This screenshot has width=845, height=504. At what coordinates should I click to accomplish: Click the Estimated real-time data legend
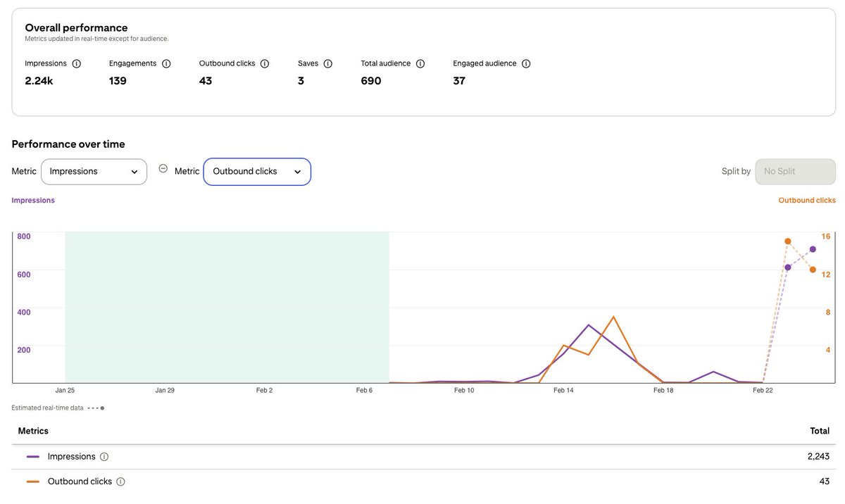tap(58, 408)
